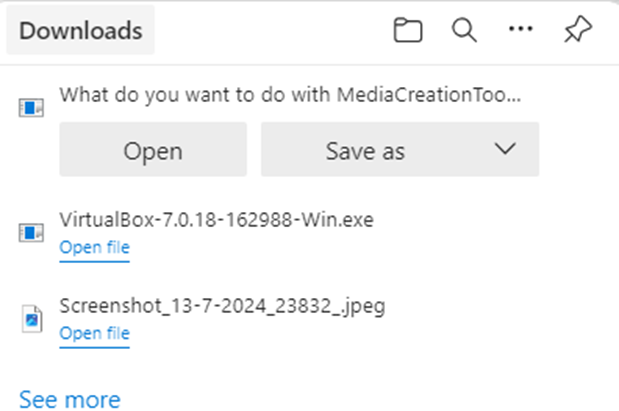Image resolution: width=619 pixels, height=411 pixels.
Task: Click the Screenshot jpeg file icon
Action: tap(31, 319)
